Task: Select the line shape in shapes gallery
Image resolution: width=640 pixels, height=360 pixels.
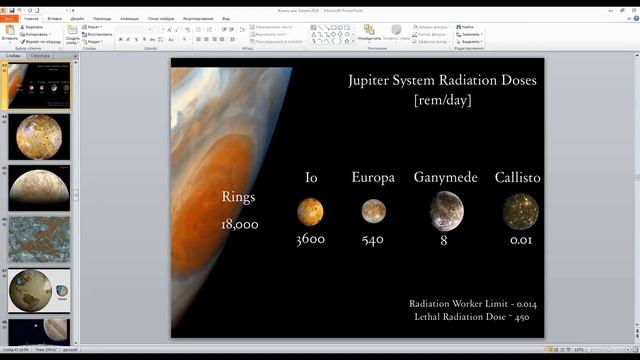Action: click(320, 27)
